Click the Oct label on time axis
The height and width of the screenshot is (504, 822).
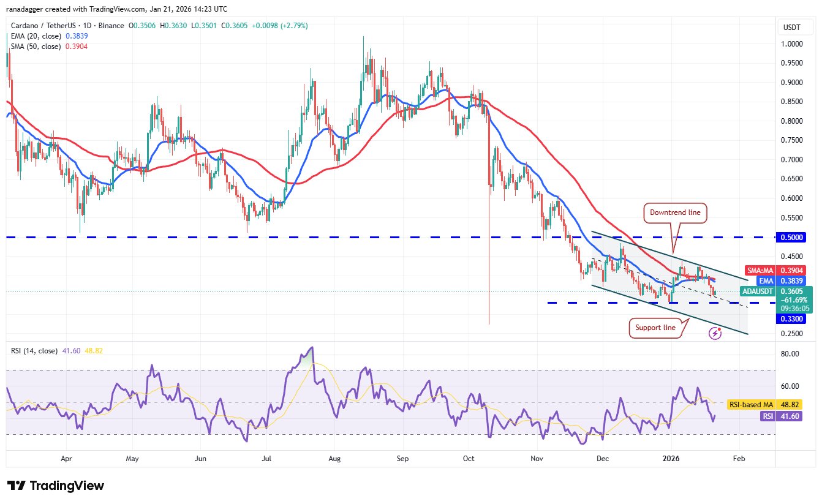(x=469, y=458)
